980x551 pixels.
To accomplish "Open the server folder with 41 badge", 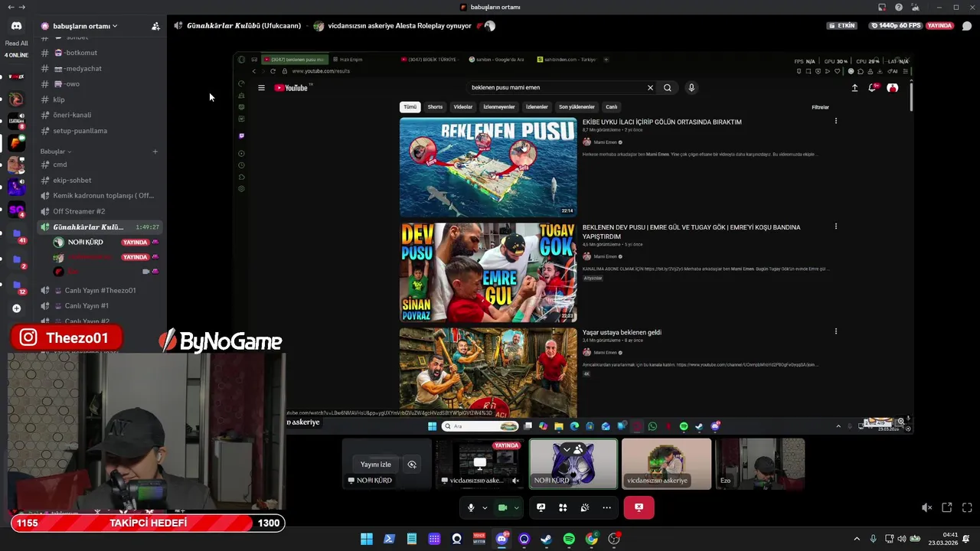I will tap(16, 233).
